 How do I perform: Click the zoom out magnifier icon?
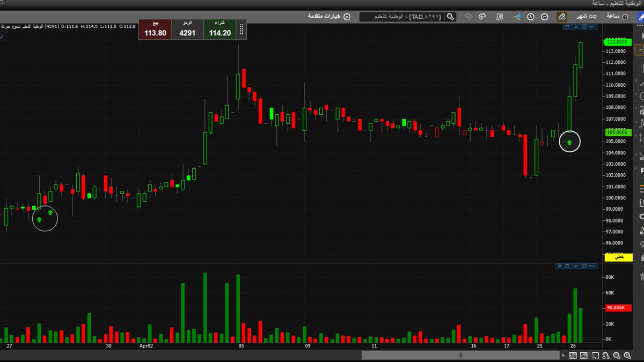[x=617, y=355]
